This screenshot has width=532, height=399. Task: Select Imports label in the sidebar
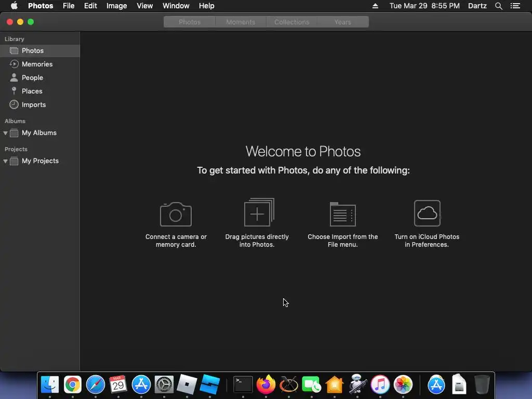[34, 105]
